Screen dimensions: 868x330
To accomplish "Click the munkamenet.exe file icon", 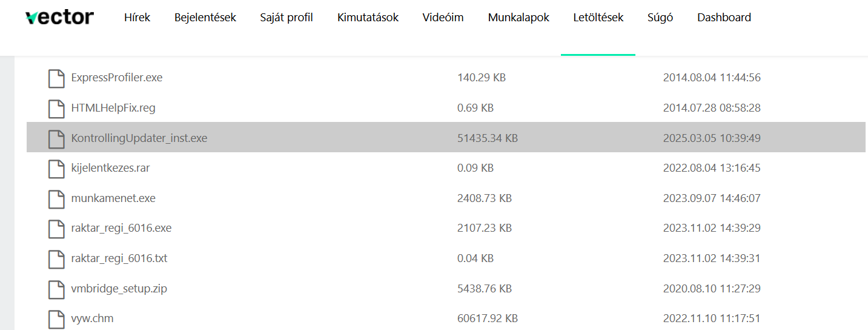I will pos(56,199).
